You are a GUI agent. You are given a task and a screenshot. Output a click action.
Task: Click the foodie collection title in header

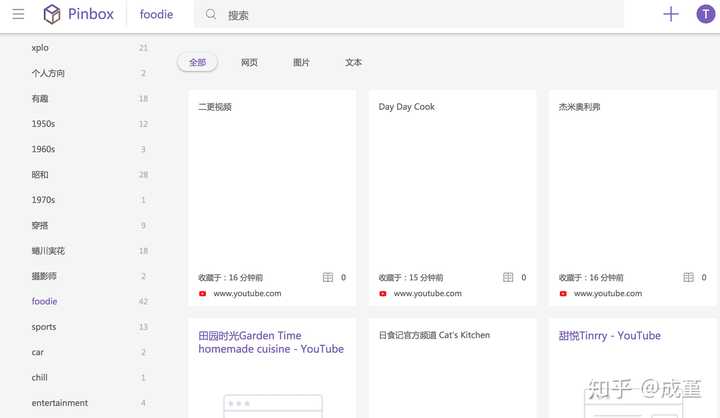coord(157,15)
